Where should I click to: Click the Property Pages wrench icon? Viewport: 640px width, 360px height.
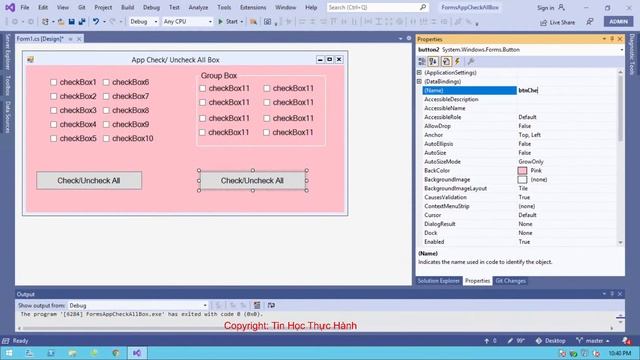[x=471, y=62]
